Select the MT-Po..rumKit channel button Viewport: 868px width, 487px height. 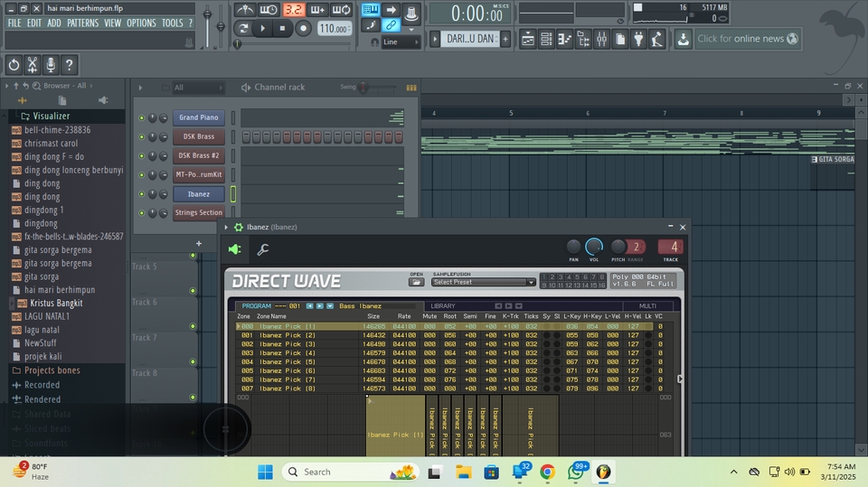pos(199,174)
